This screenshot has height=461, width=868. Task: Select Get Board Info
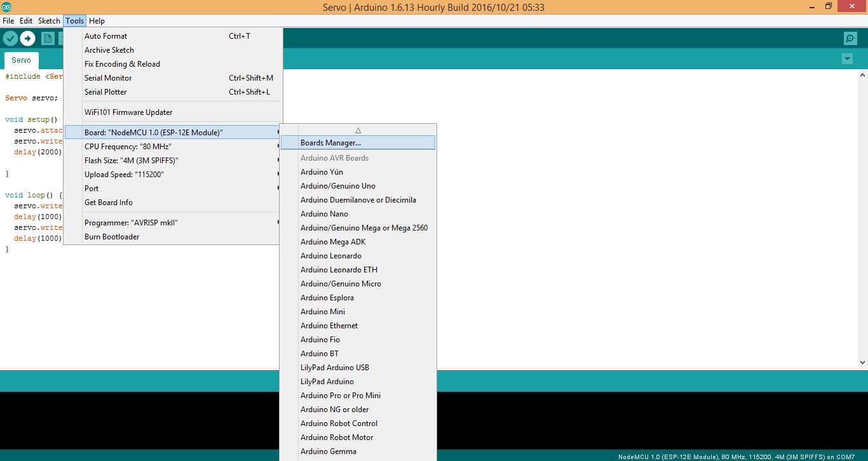(173, 203)
